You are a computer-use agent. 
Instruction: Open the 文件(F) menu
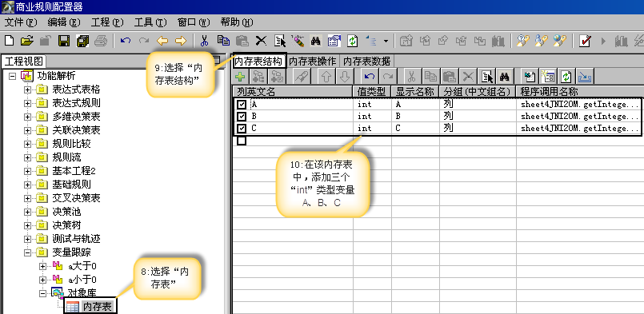(21, 22)
